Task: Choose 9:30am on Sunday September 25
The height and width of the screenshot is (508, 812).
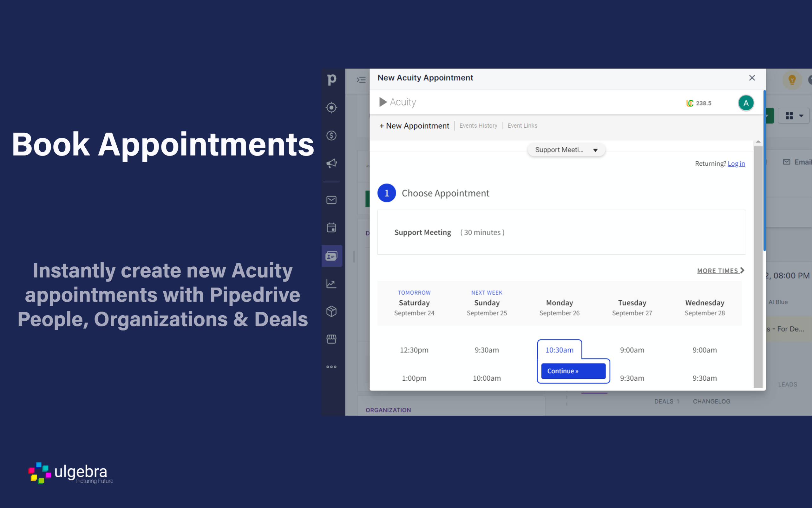Action: point(487,350)
